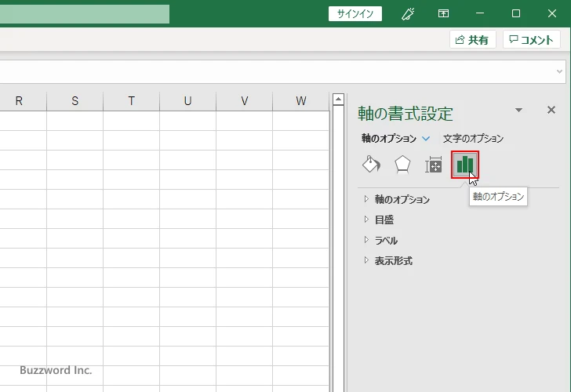Select the bar chart Axis Options icon
Image resolution: width=571 pixels, height=392 pixels.
pos(464,165)
